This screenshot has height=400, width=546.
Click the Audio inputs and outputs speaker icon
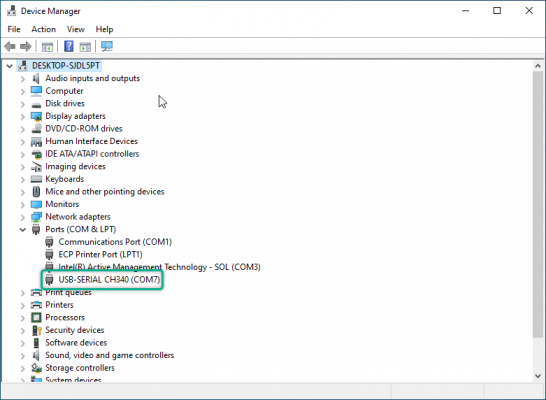click(36, 78)
